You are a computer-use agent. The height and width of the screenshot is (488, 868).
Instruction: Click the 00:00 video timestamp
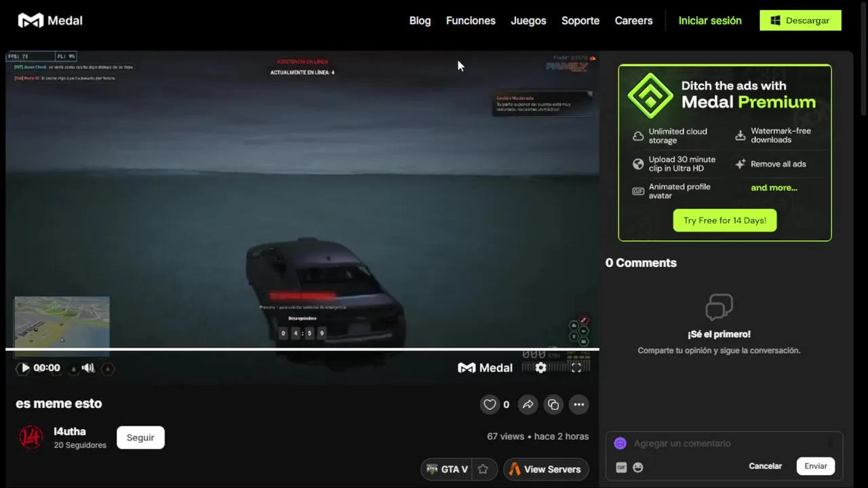point(47,368)
